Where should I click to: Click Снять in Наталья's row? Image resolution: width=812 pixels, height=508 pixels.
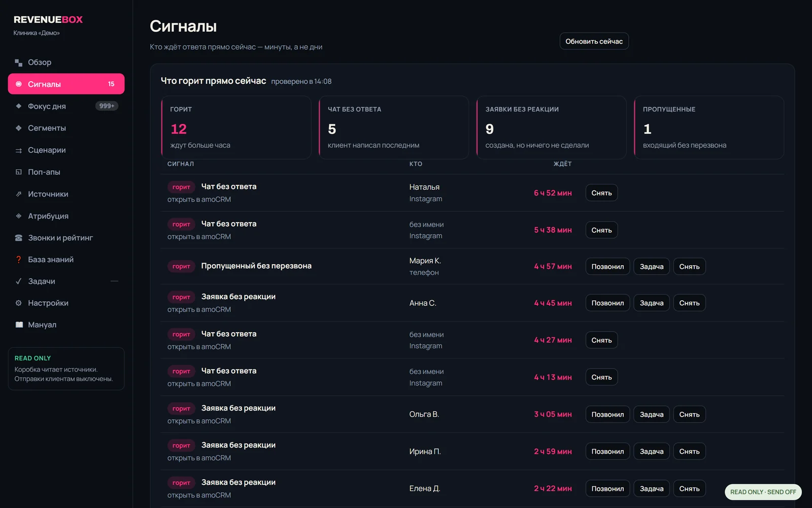(601, 193)
